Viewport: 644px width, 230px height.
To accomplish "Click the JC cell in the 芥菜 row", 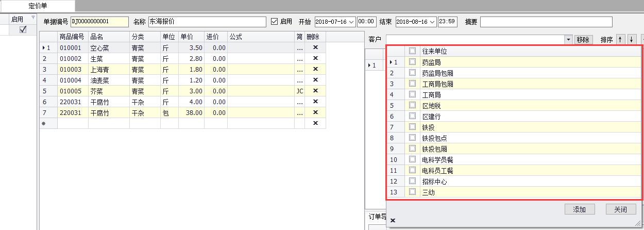I will (299, 91).
